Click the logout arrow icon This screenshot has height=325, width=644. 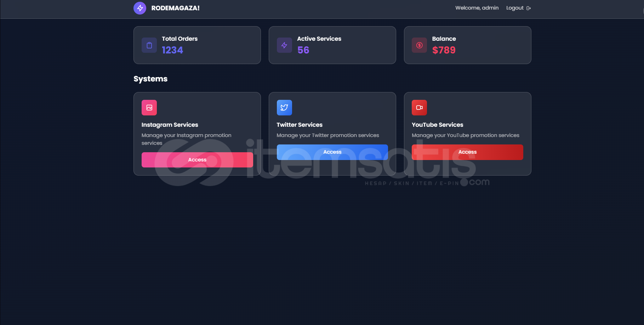(x=529, y=8)
